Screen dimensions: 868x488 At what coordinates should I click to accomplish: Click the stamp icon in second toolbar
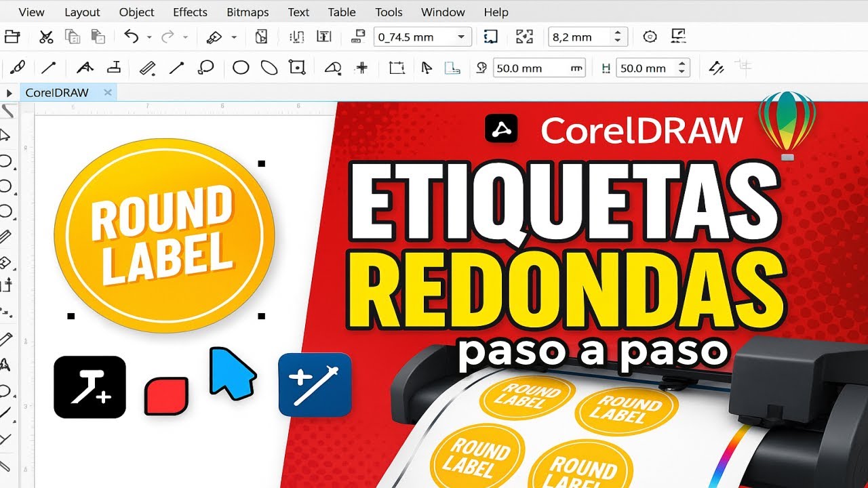114,67
